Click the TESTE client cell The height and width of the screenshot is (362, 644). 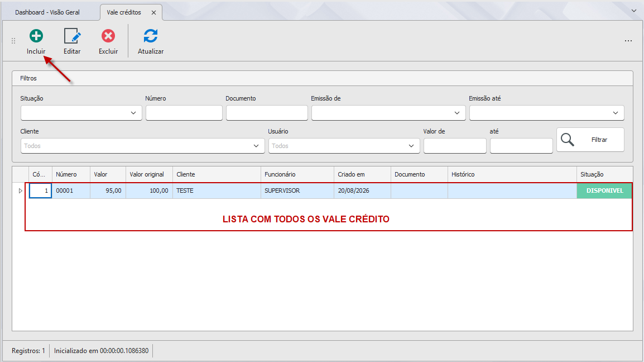(217, 191)
